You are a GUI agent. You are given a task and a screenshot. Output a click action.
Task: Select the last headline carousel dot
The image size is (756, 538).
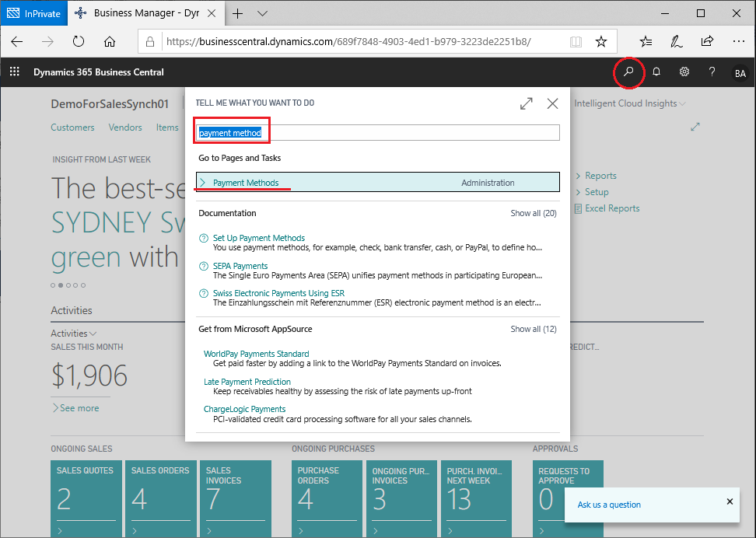click(83, 285)
